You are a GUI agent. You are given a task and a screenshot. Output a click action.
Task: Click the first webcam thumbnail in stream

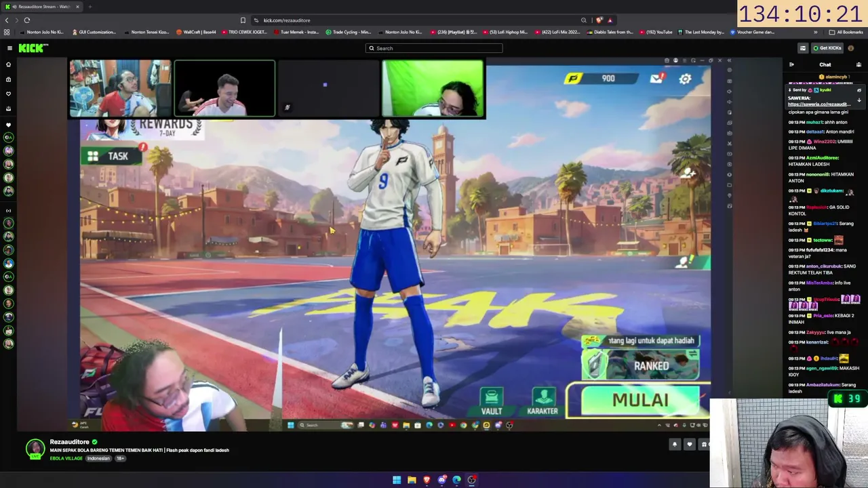[x=120, y=89]
